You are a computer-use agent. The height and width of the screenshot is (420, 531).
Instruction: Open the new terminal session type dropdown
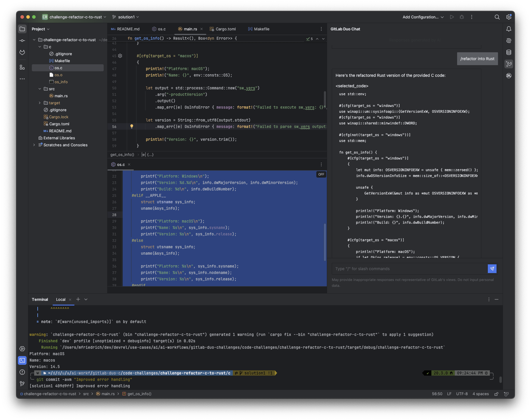(86, 299)
